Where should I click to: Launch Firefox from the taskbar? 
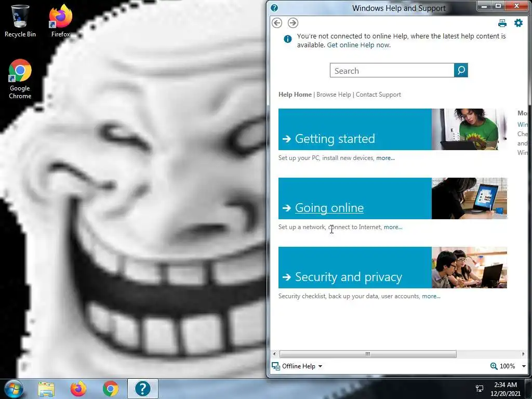pyautogui.click(x=78, y=389)
